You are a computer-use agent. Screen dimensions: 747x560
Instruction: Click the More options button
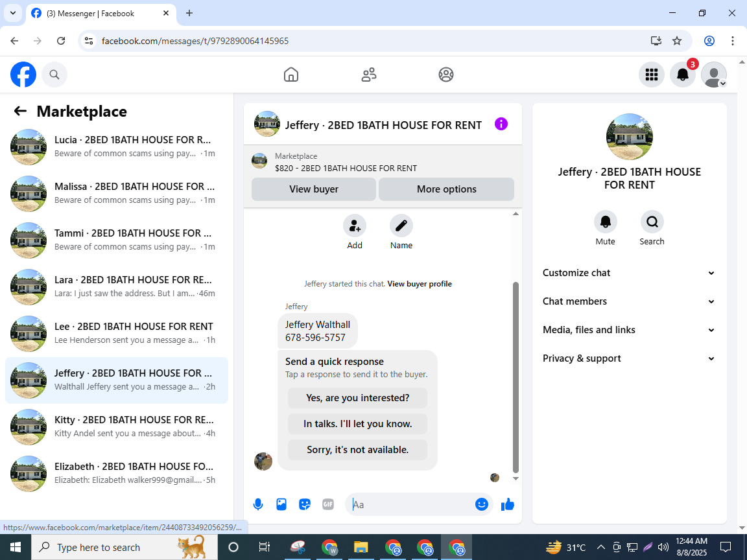pos(446,189)
